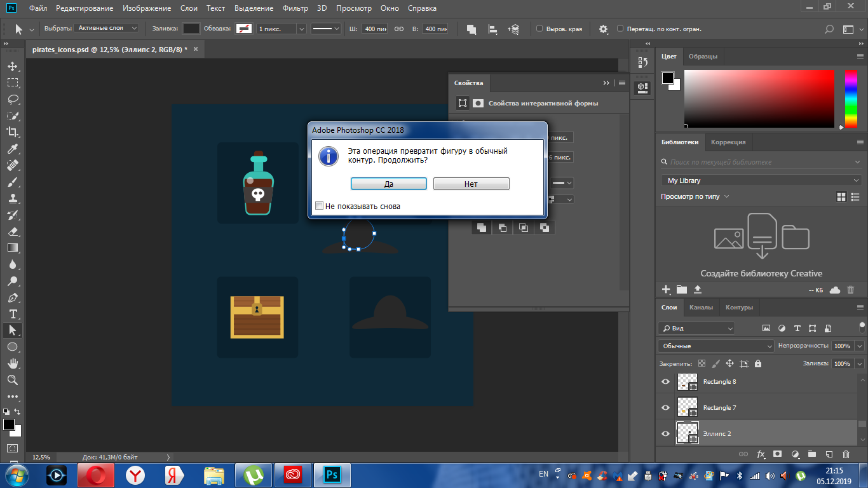Hide the Эллипс 2 layer

click(665, 434)
